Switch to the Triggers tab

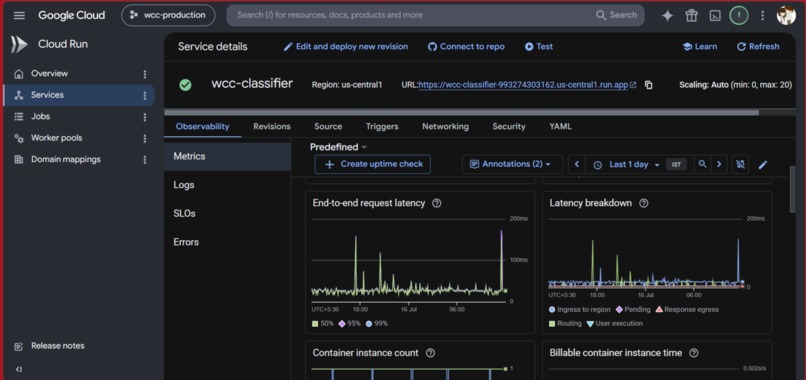(382, 126)
